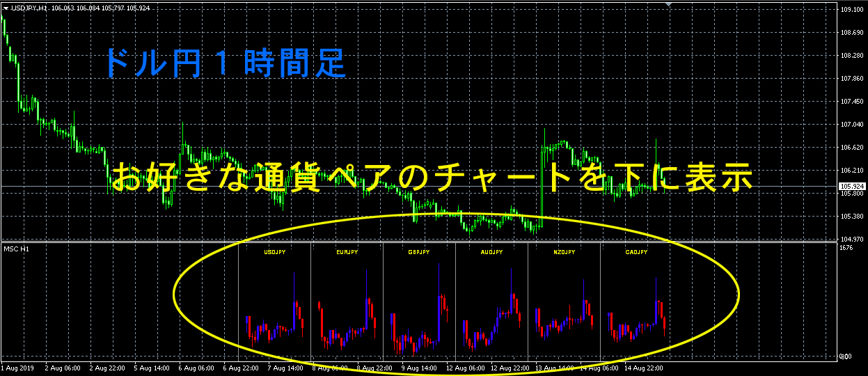The width and height of the screenshot is (868, 376).
Task: Click the 108.280 price scale value
Action: click(x=852, y=56)
